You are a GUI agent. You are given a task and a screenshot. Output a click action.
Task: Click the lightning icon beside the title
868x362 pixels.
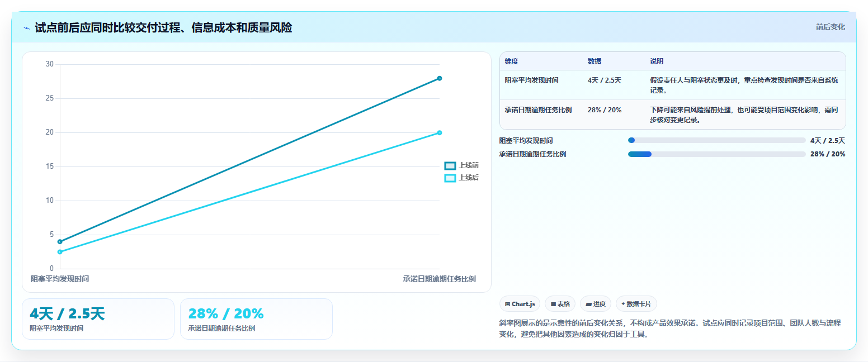pos(26,28)
